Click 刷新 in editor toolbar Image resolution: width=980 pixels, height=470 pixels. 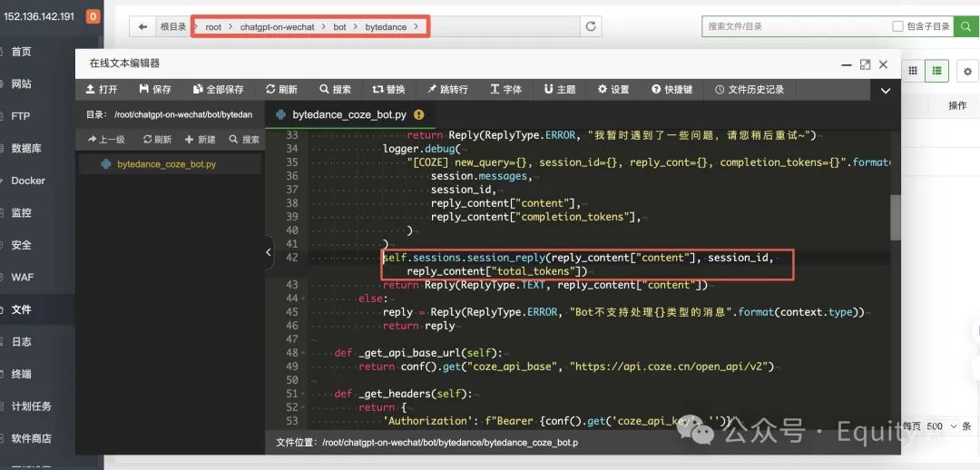[281, 90]
